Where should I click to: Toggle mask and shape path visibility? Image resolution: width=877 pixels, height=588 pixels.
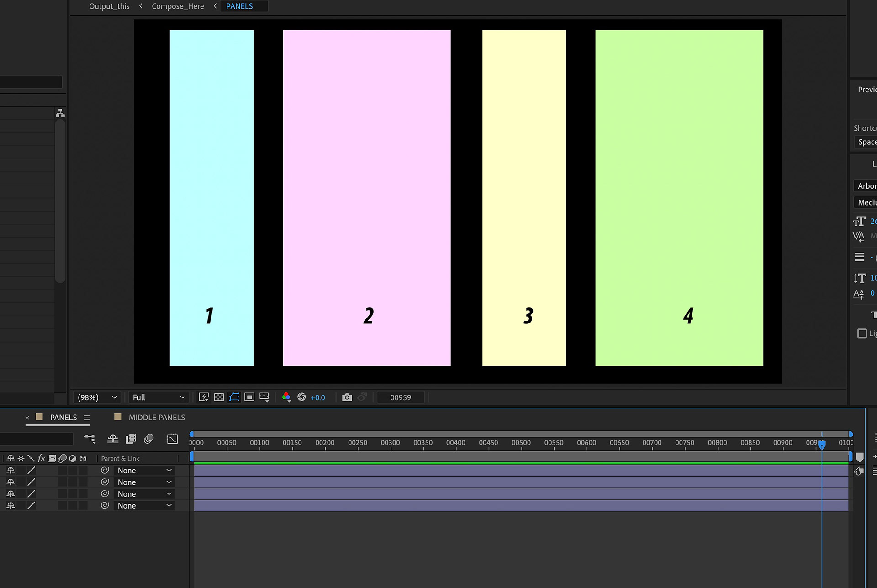coord(234,397)
